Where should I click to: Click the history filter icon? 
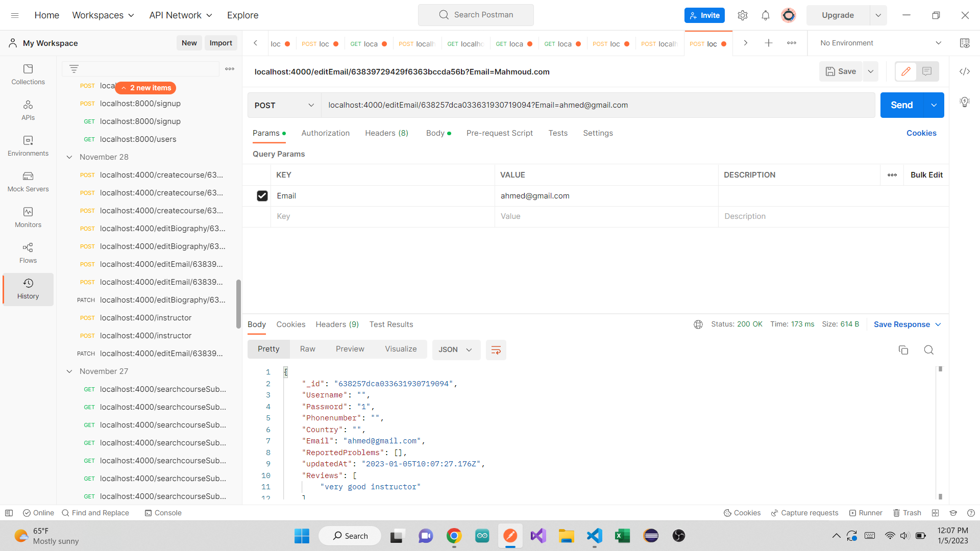tap(74, 69)
